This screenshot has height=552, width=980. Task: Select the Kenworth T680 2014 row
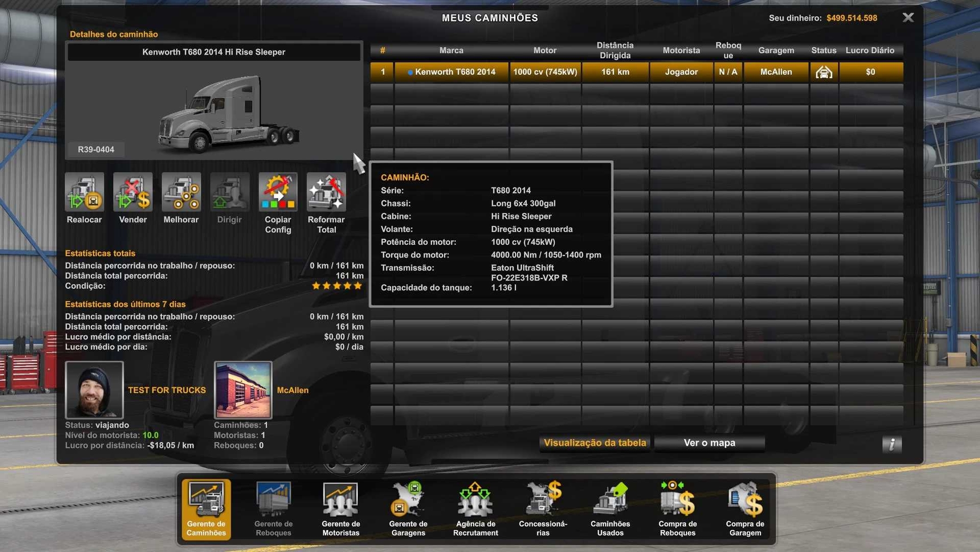point(455,72)
